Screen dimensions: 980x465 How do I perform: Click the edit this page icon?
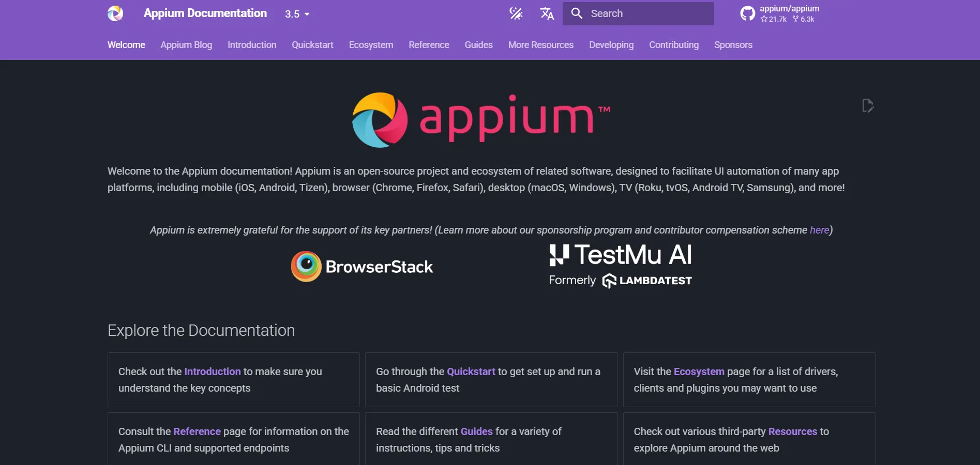coord(868,106)
